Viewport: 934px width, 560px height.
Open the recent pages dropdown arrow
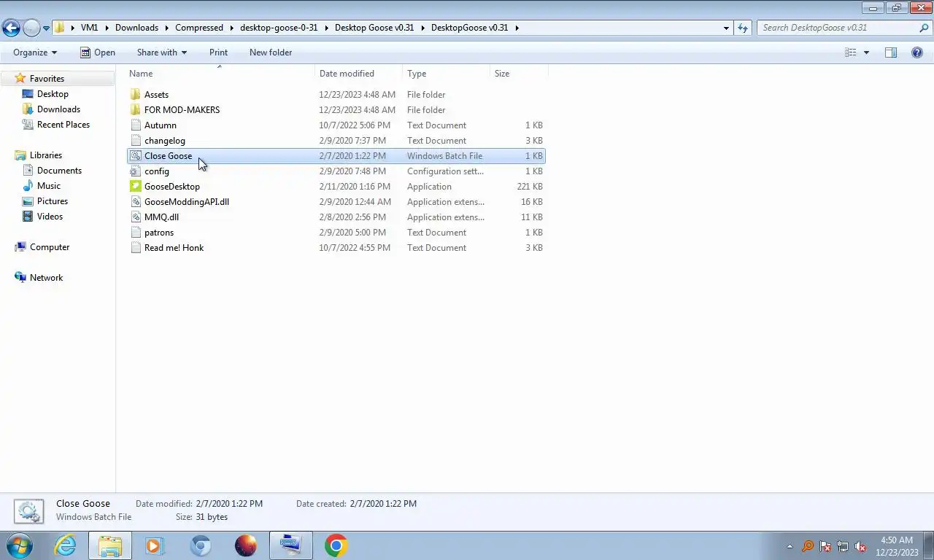click(x=46, y=28)
